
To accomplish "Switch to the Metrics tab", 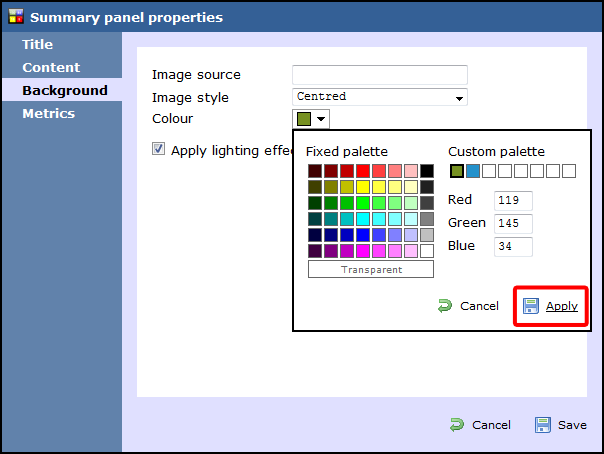I will coord(62,113).
